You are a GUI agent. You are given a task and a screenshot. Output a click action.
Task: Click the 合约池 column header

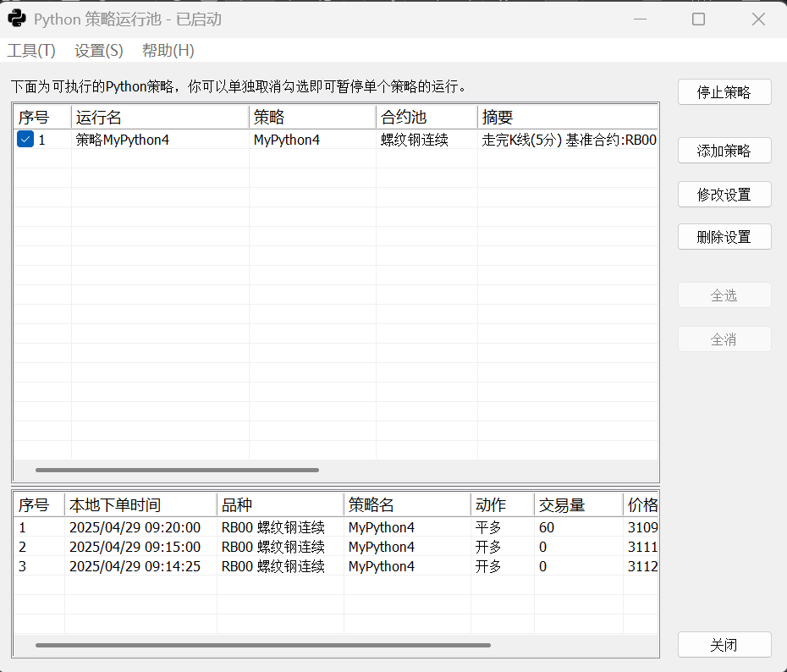(426, 117)
